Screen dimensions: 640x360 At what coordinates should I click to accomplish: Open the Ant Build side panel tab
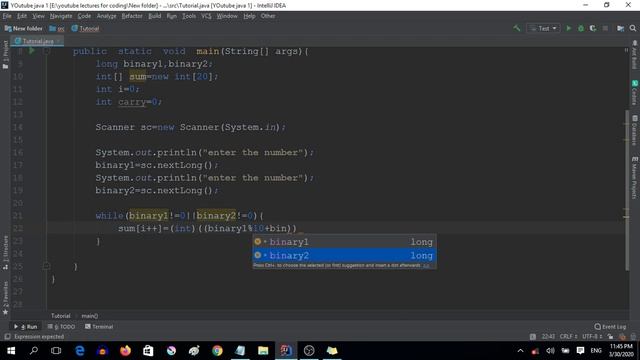click(635, 54)
